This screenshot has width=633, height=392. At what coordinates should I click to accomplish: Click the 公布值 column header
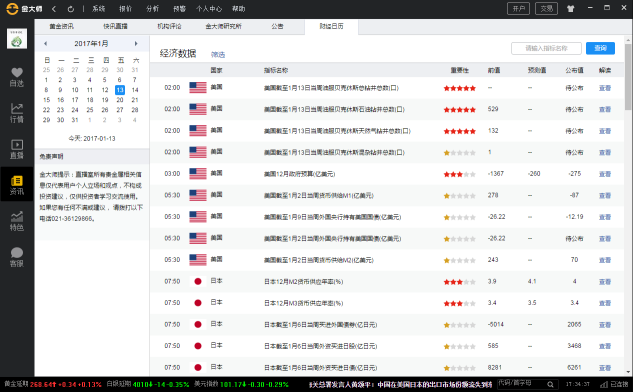[574, 70]
